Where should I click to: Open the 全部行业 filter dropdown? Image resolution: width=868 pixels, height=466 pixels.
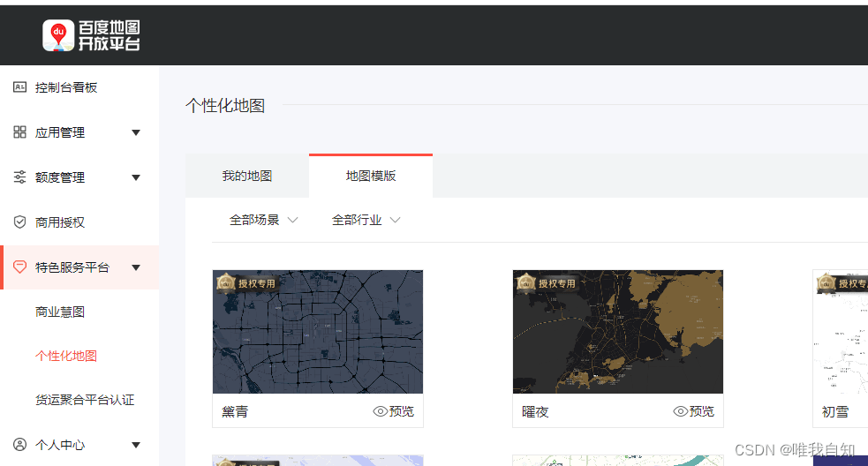coord(366,220)
